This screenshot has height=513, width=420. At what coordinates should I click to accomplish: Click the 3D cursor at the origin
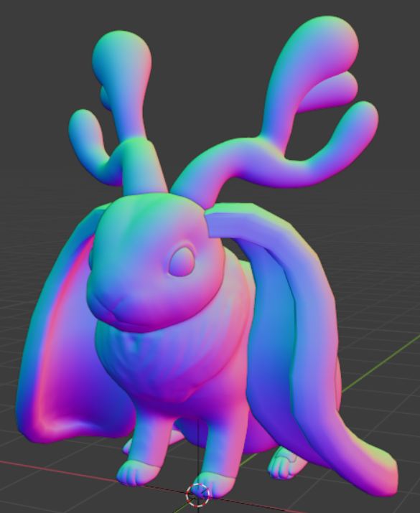pos(197,495)
